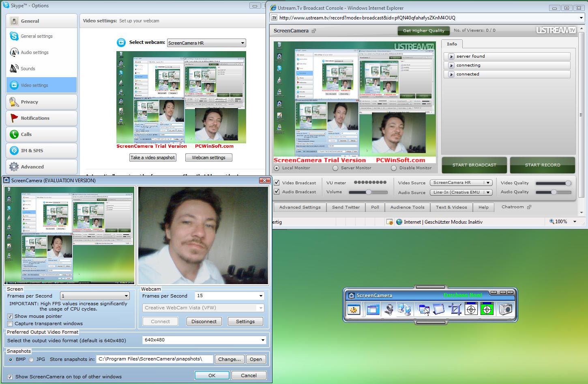Open Audio settings in Skype sidebar
Screen dimensions: 588x384
[34, 52]
